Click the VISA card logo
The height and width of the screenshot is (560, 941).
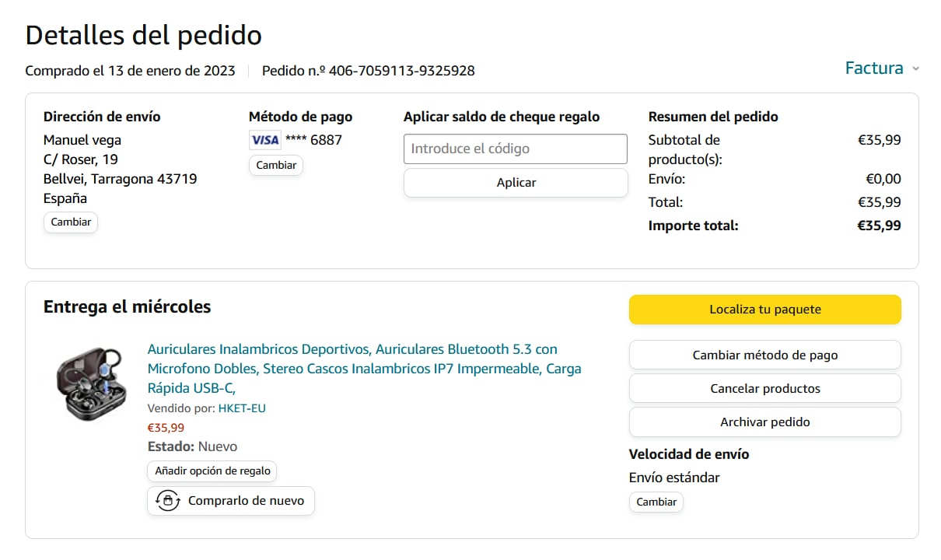pyautogui.click(x=264, y=140)
